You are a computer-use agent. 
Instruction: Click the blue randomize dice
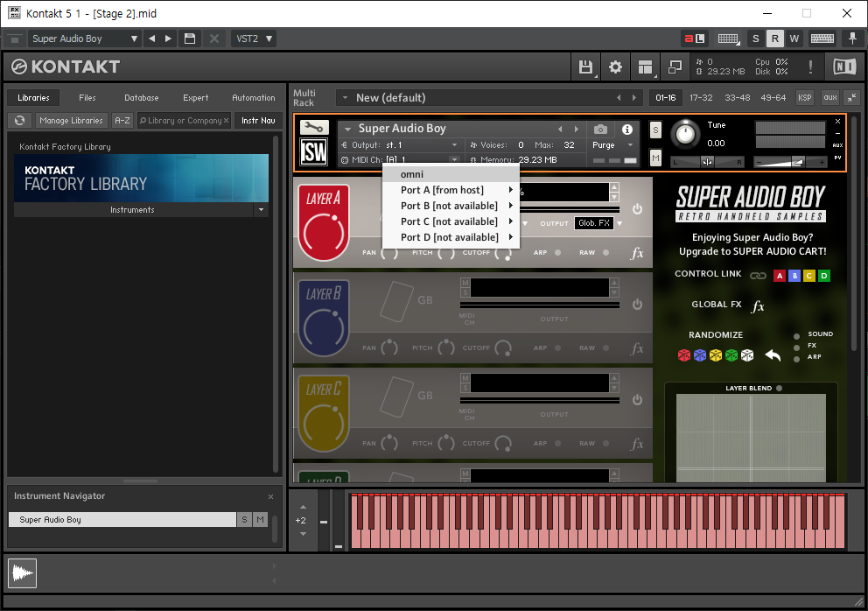700,355
